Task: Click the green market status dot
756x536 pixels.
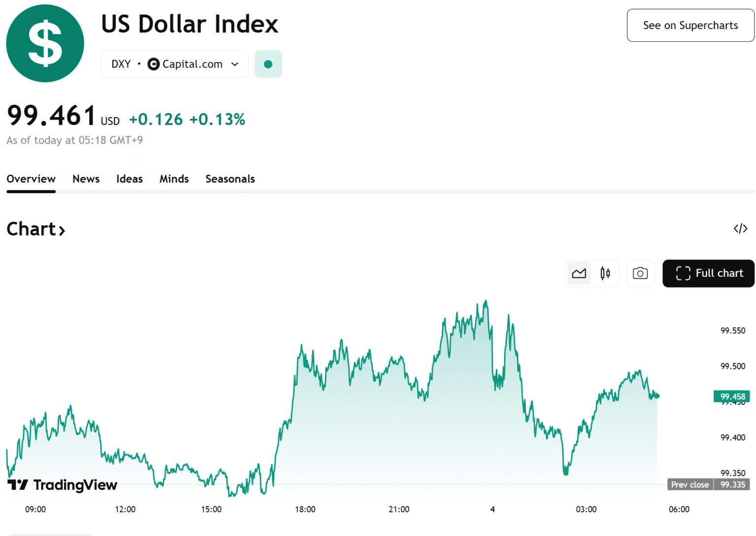Action: click(x=268, y=64)
